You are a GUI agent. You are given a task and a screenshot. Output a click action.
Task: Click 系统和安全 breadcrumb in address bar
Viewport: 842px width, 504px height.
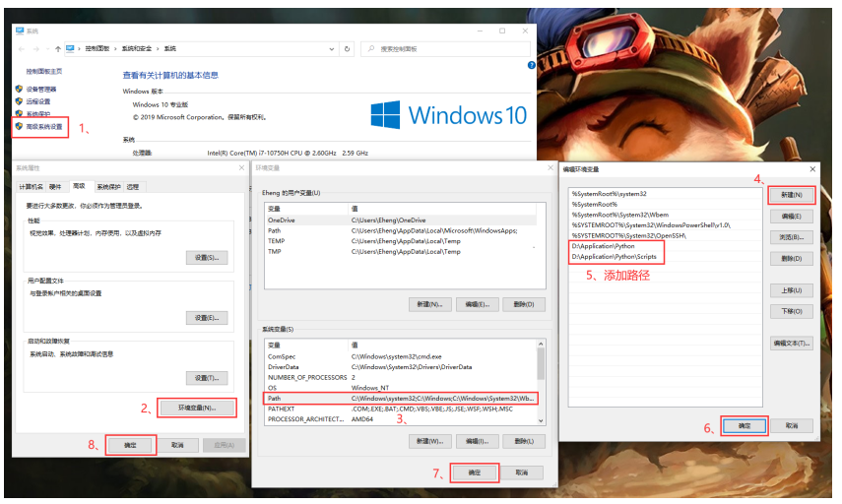point(137,49)
